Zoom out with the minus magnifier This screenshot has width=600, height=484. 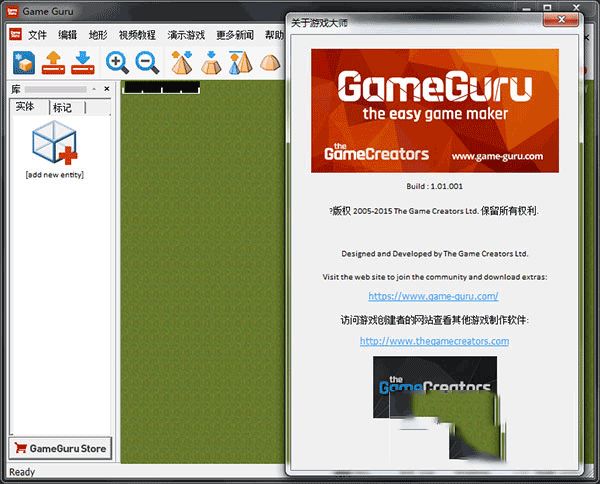[147, 63]
